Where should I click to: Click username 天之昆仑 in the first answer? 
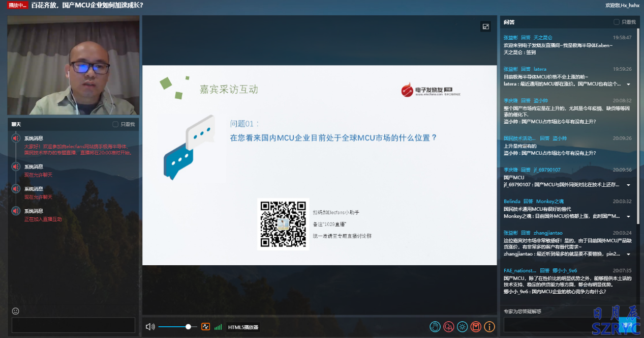coord(542,38)
